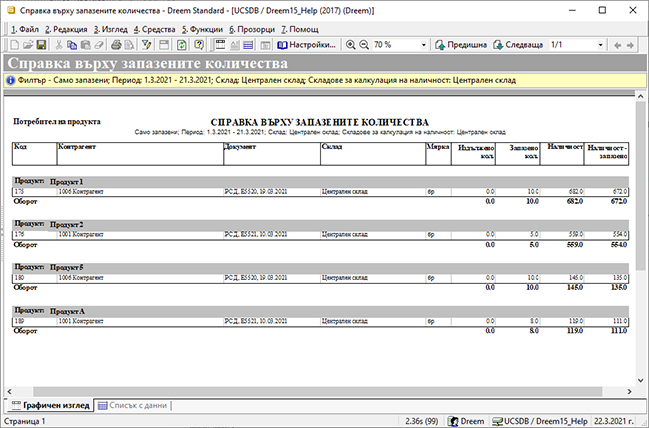Screen dimensions: 649x428
Task: Click horizontal scrollbar right arrow
Action: pos(630,391)
